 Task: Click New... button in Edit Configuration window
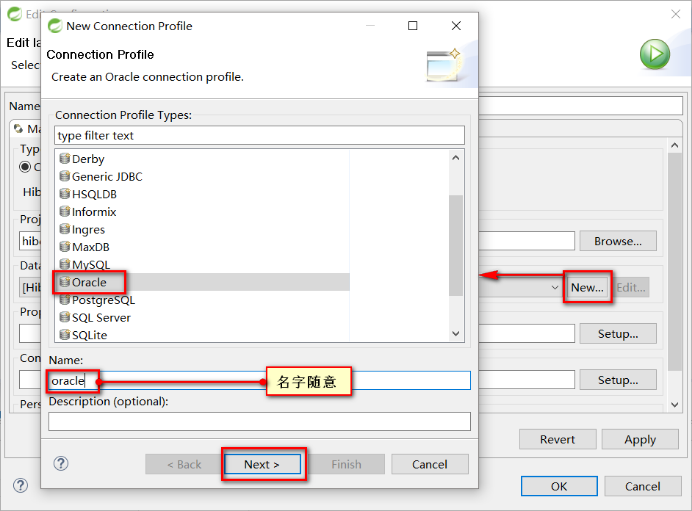[587, 287]
